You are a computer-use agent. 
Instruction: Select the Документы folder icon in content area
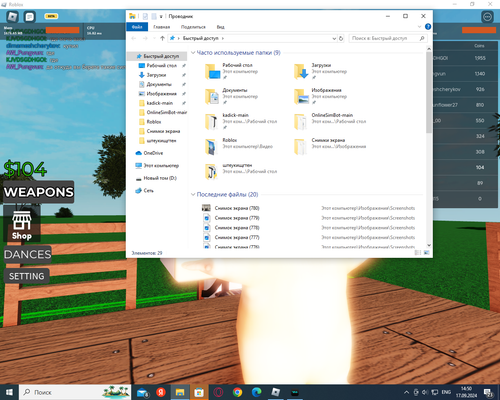212,96
